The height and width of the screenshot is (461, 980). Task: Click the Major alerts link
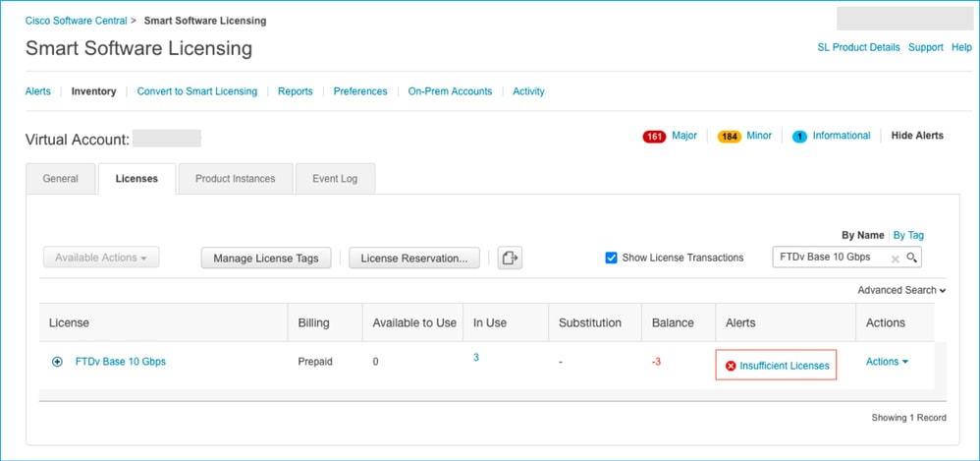[684, 136]
